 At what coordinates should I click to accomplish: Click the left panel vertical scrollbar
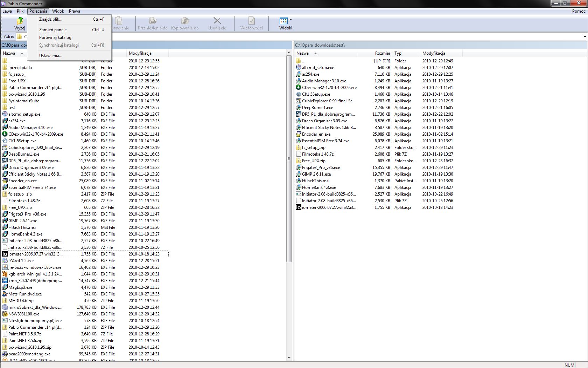point(289,158)
